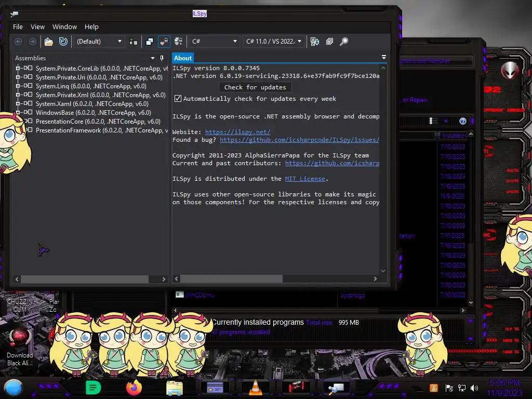Open the File menu

[18, 27]
